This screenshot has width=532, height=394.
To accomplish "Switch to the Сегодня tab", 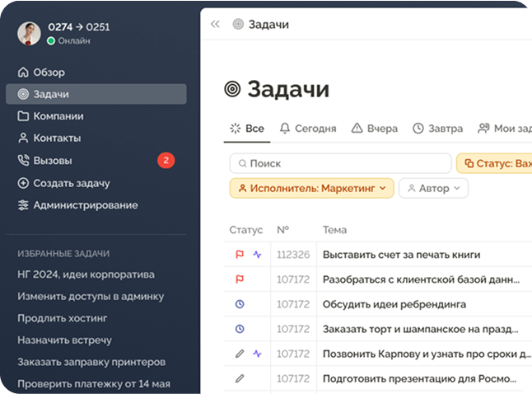I will pos(308,129).
